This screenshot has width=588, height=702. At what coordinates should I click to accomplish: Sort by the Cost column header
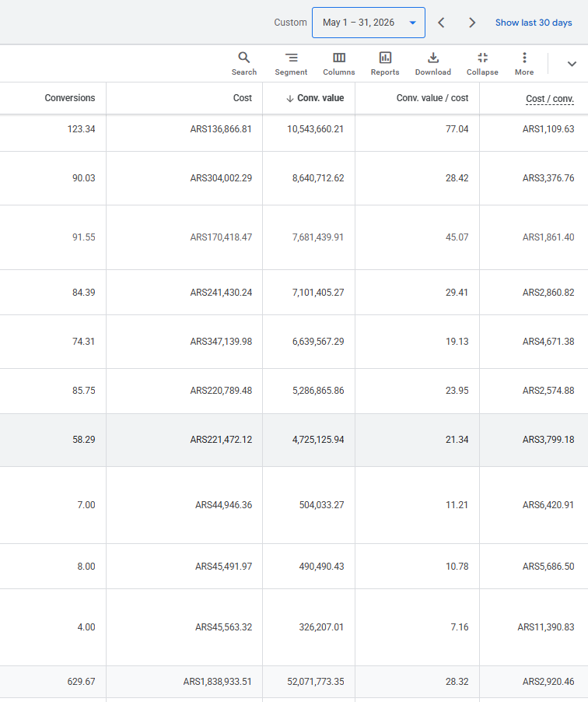(x=243, y=97)
